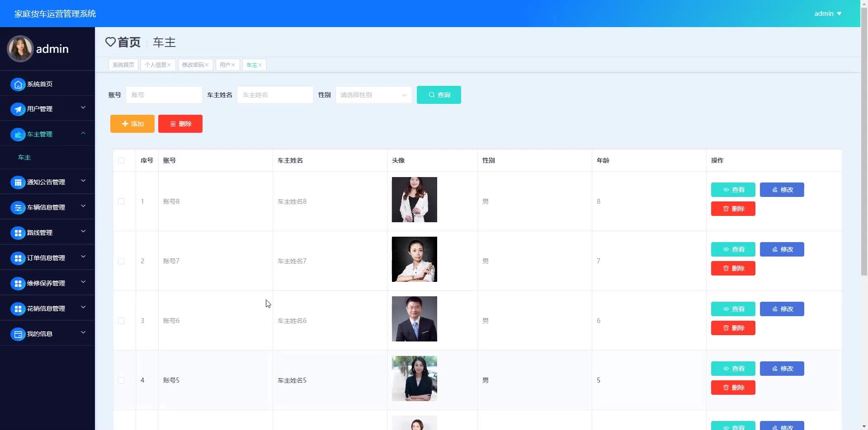
Task: Click the system home icon in sidebar
Action: click(18, 84)
